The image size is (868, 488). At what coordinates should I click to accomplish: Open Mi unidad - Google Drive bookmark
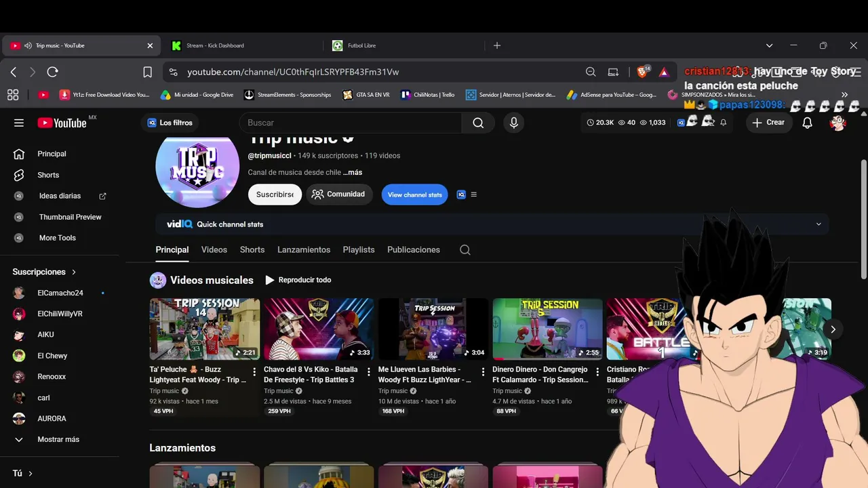[x=197, y=95]
